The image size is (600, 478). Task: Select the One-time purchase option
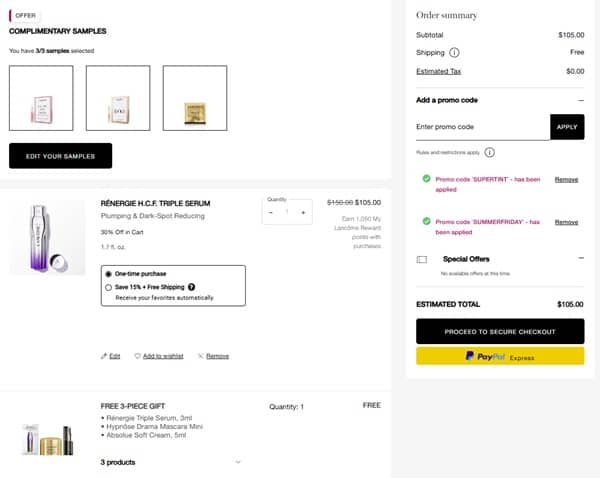click(109, 273)
